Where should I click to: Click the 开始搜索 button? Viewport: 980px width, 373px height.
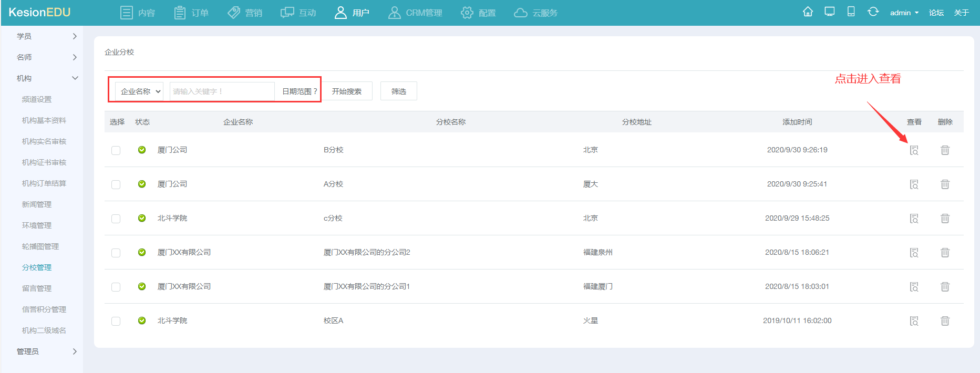[x=346, y=91]
